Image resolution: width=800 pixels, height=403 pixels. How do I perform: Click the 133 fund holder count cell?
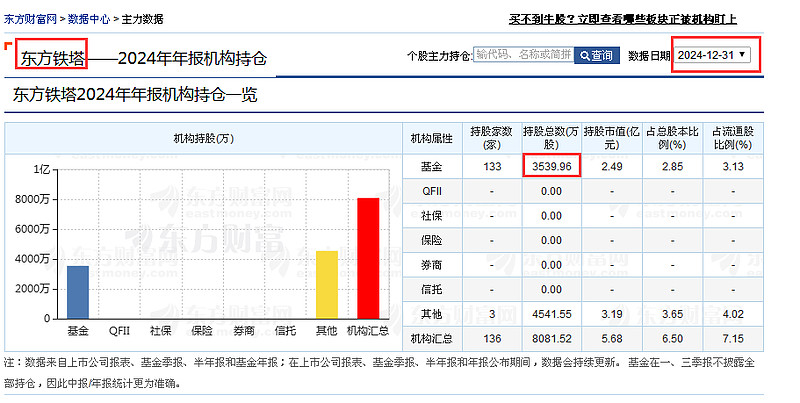point(492,167)
